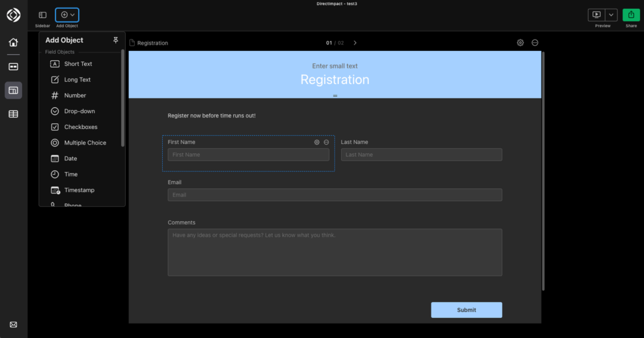Screen dimensions: 644x338
Task: Go to next page with chevron arrow
Action: pos(355,43)
